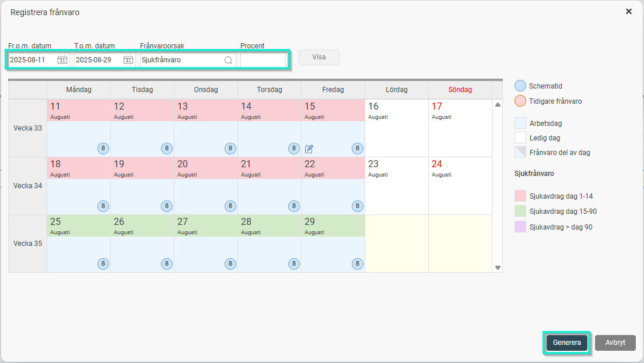Click the pink Sjukavdrag dag 1-14 swatch
Screen dimensions: 644x363
(x=520, y=196)
